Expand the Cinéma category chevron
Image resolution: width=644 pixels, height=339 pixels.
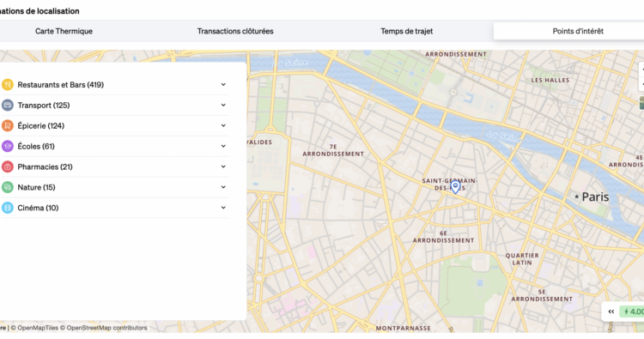(x=223, y=208)
